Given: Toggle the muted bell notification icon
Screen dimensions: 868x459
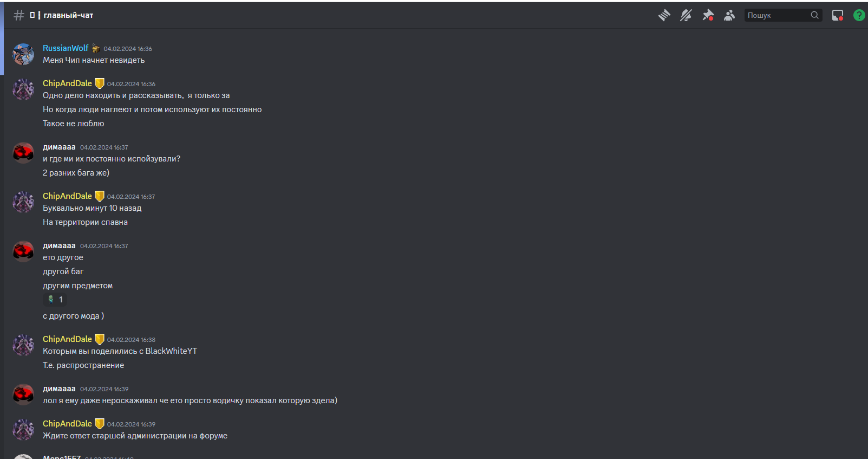Looking at the screenshot, I should click(x=686, y=15).
